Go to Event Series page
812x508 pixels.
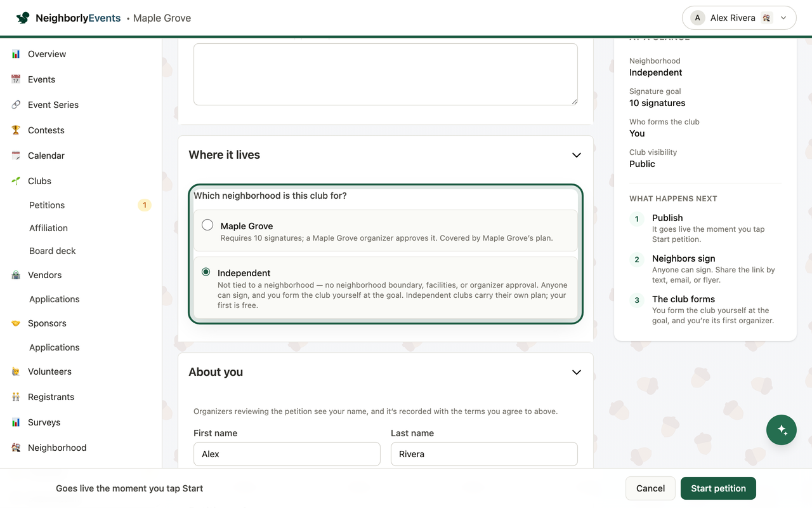tap(53, 105)
